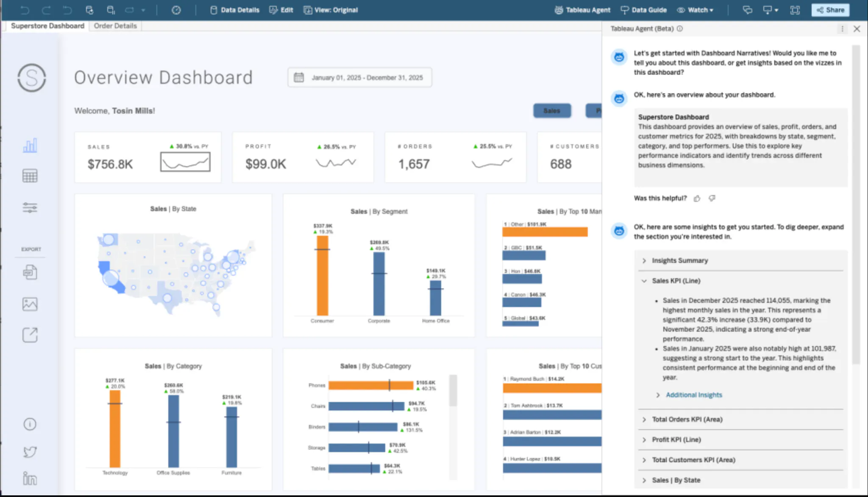The height and width of the screenshot is (497, 868).
Task: Click the Undo arrow in toolbar
Action: [x=25, y=10]
